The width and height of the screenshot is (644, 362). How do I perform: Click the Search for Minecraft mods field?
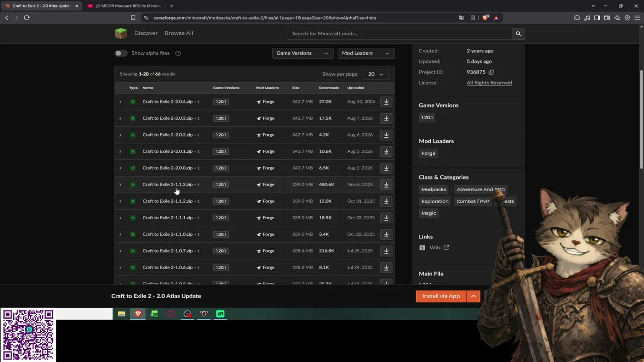399,34
